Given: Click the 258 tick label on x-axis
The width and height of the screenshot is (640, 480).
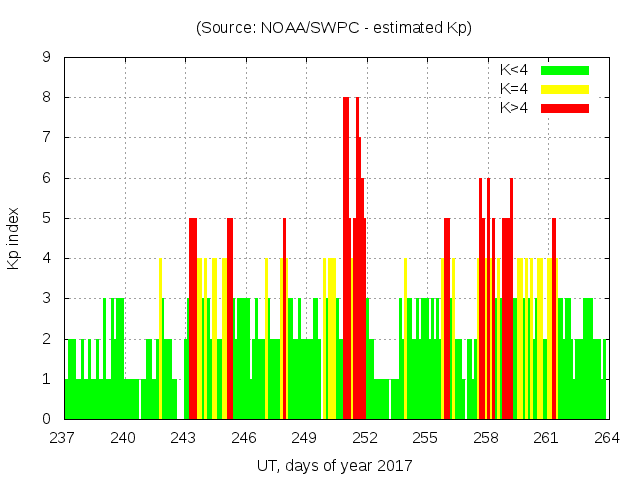Looking at the screenshot, I should click(486, 438).
